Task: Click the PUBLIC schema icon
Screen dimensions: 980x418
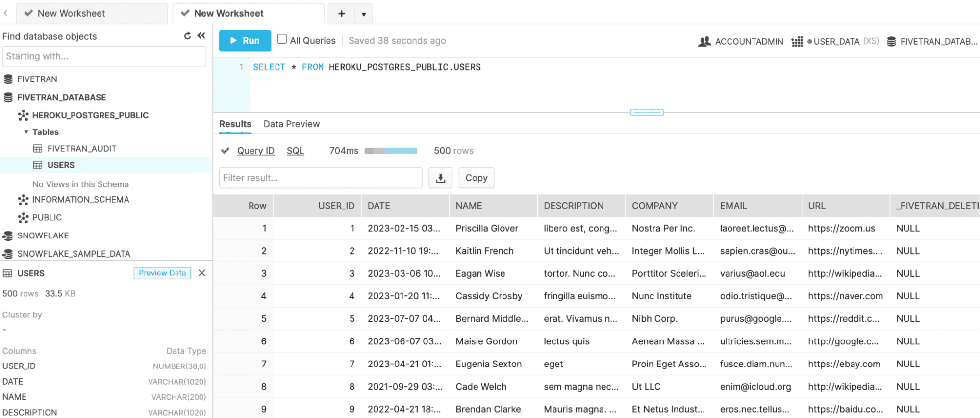Action: point(23,218)
